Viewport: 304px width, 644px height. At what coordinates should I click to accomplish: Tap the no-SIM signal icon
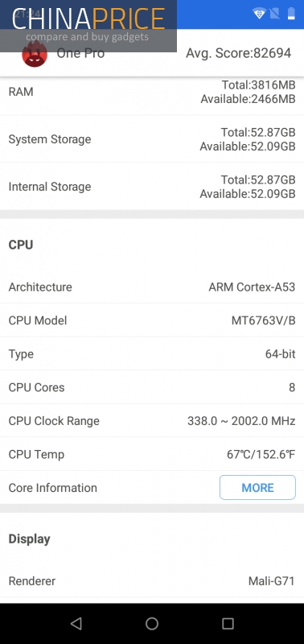coord(274,14)
